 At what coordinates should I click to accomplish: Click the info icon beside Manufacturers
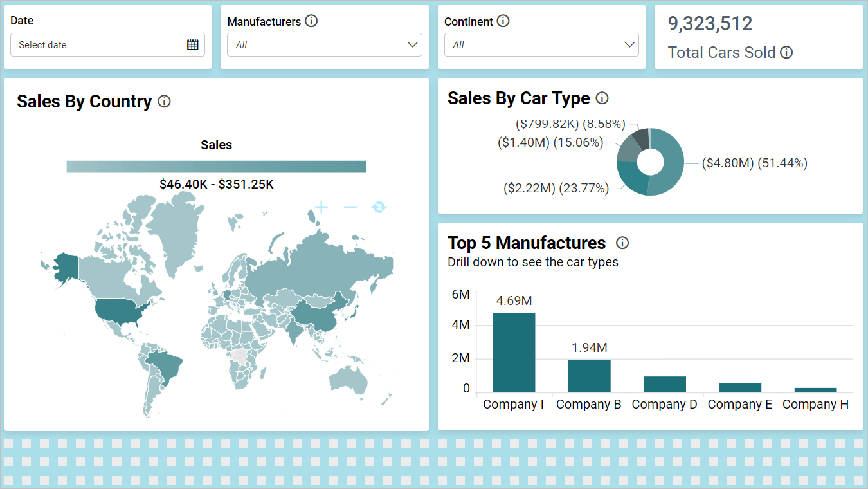click(312, 21)
